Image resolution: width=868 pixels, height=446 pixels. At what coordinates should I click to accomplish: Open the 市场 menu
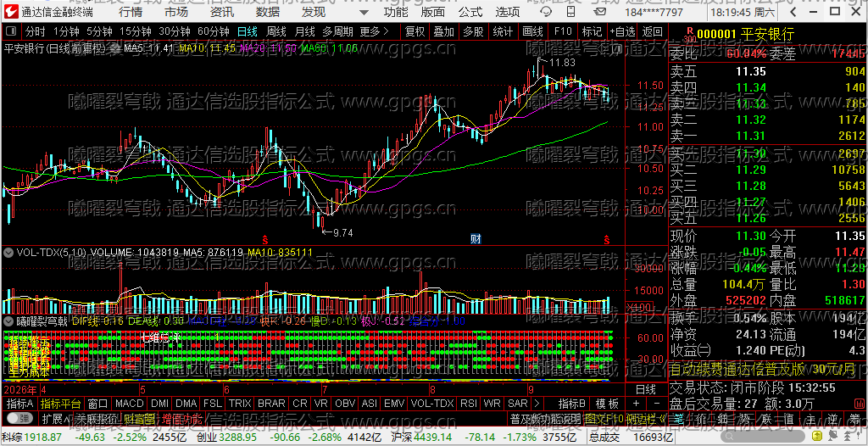click(176, 12)
